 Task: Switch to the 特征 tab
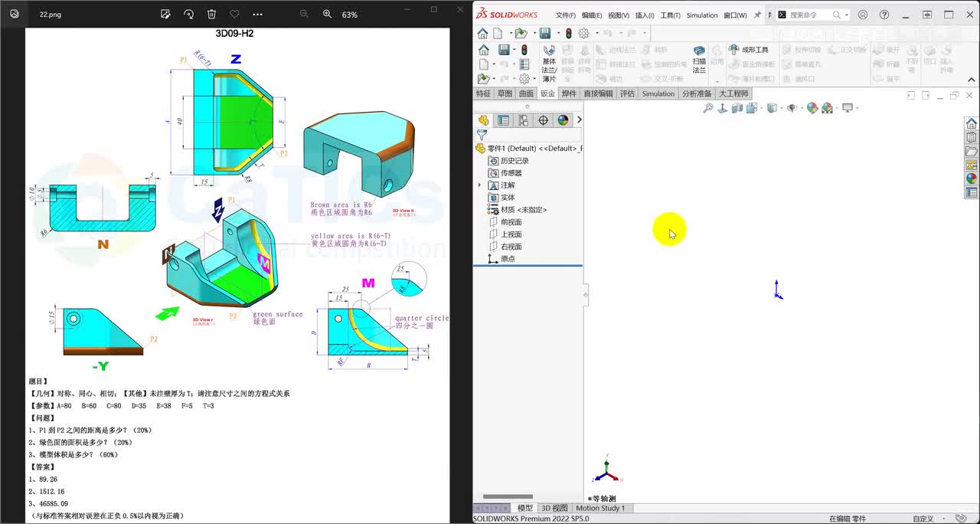coord(483,93)
